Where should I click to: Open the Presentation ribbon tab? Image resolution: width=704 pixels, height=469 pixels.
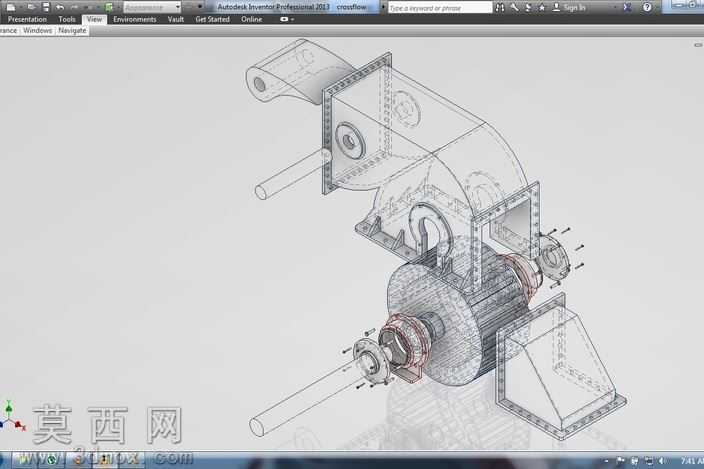27,19
